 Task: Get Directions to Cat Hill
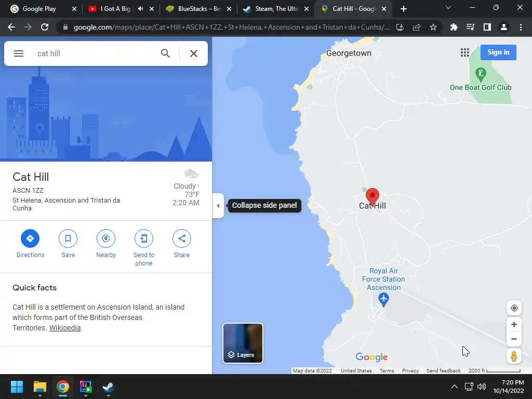point(30,244)
